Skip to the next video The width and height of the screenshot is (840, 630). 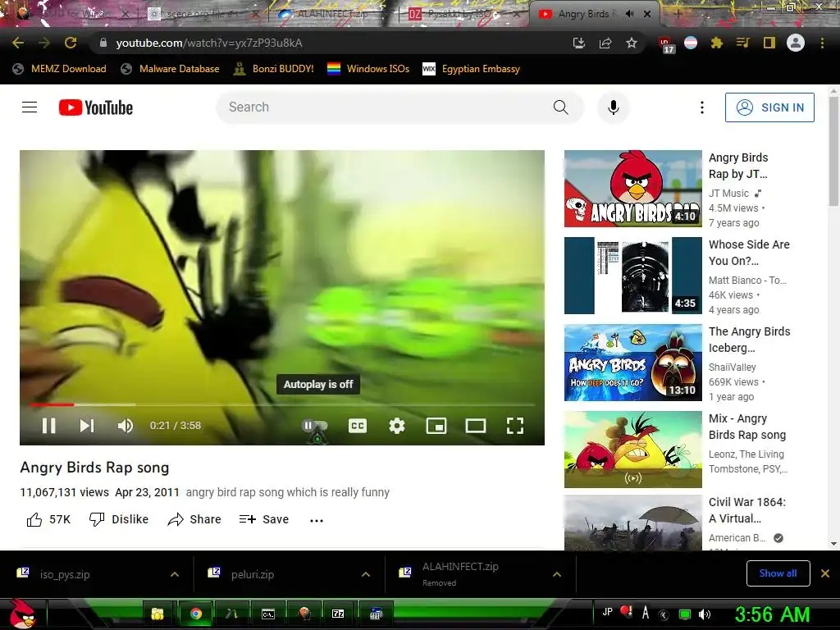[x=87, y=426]
